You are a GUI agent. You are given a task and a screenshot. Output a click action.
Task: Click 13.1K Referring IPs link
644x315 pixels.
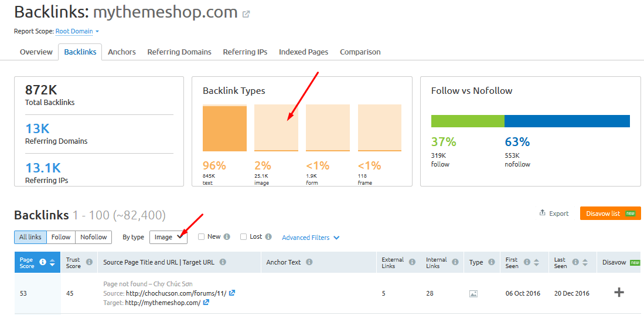43,168
